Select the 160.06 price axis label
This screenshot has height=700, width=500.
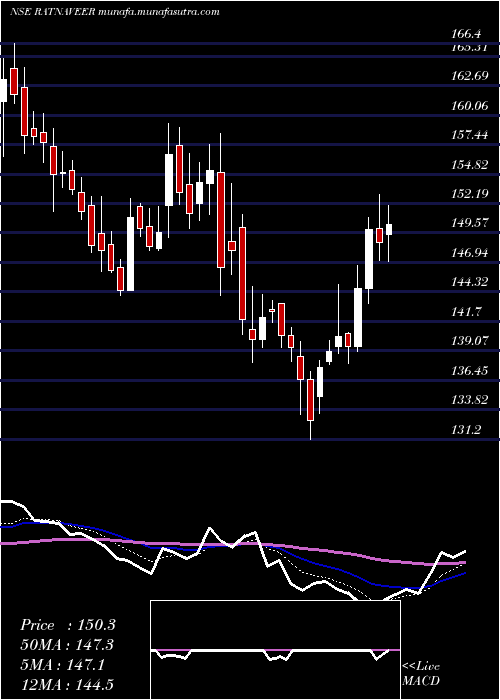coord(470,106)
